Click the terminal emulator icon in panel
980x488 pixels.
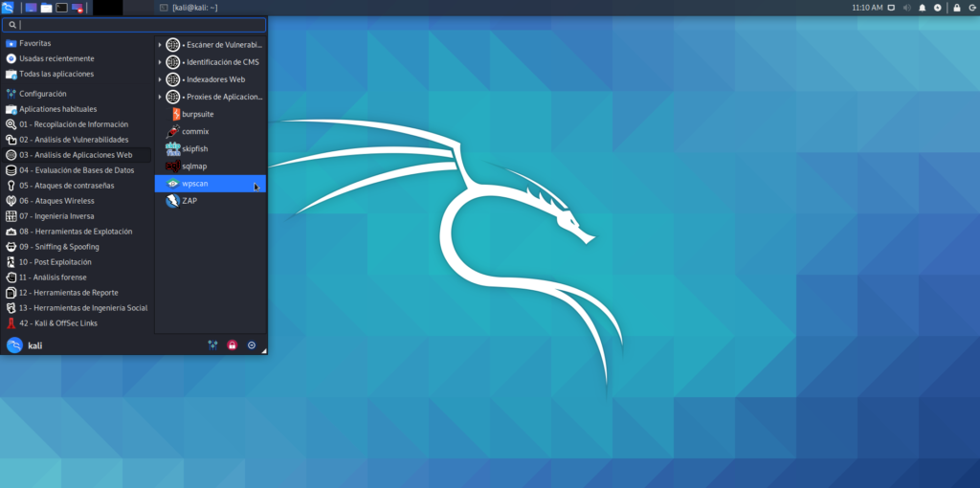pos(62,8)
